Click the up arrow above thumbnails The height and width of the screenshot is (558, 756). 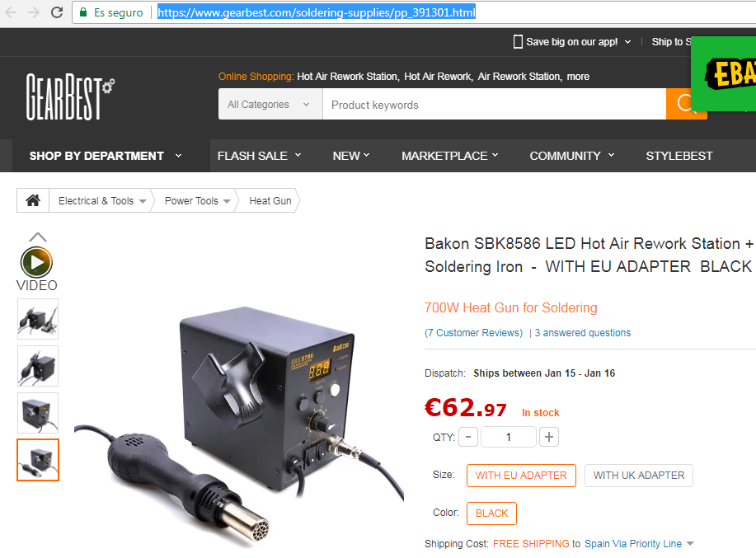coord(38,237)
